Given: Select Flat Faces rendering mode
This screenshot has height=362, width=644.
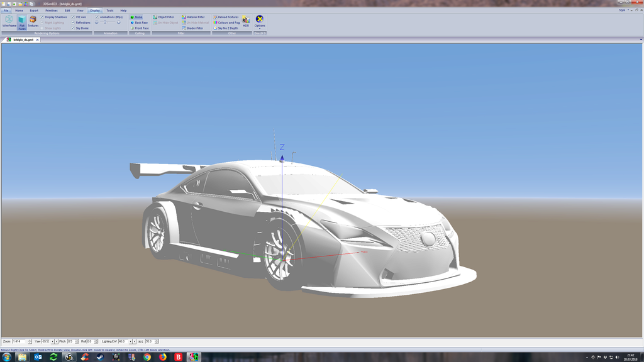Looking at the screenshot, I should 22,23.
